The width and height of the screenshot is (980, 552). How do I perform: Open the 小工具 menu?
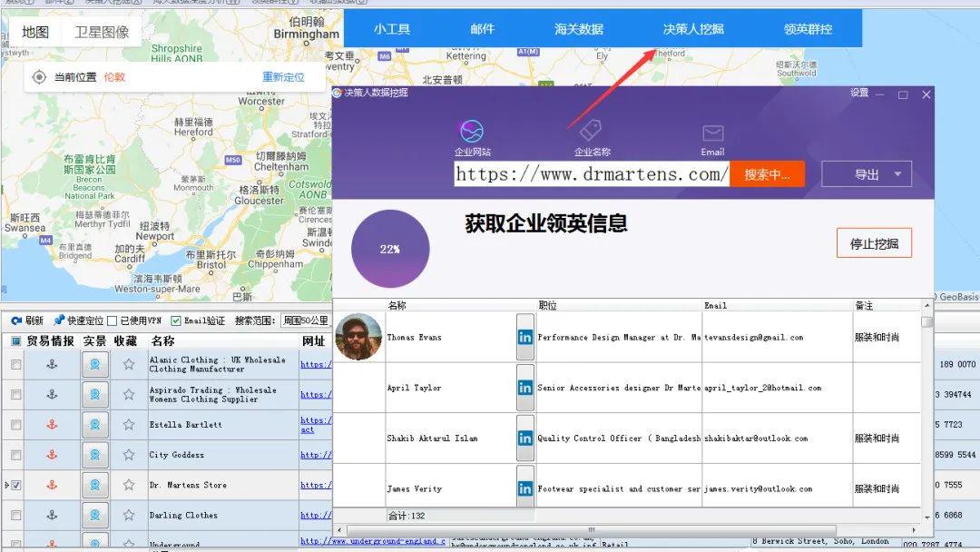(392, 29)
